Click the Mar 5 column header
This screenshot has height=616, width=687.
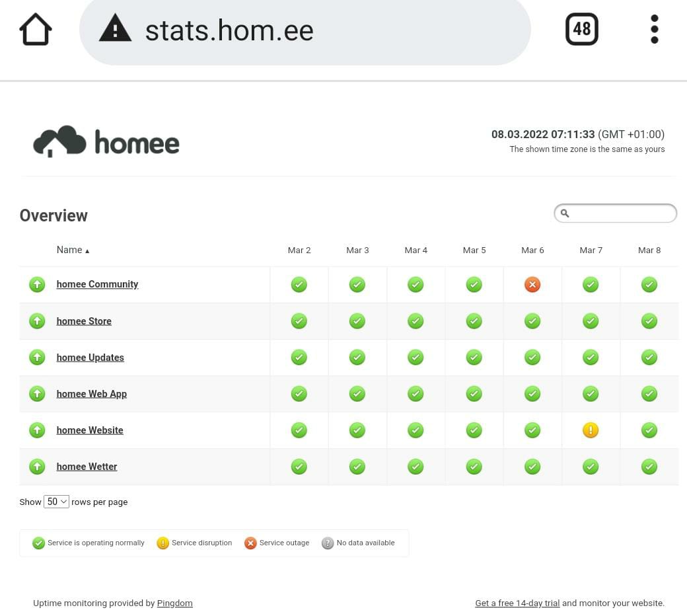tap(474, 250)
